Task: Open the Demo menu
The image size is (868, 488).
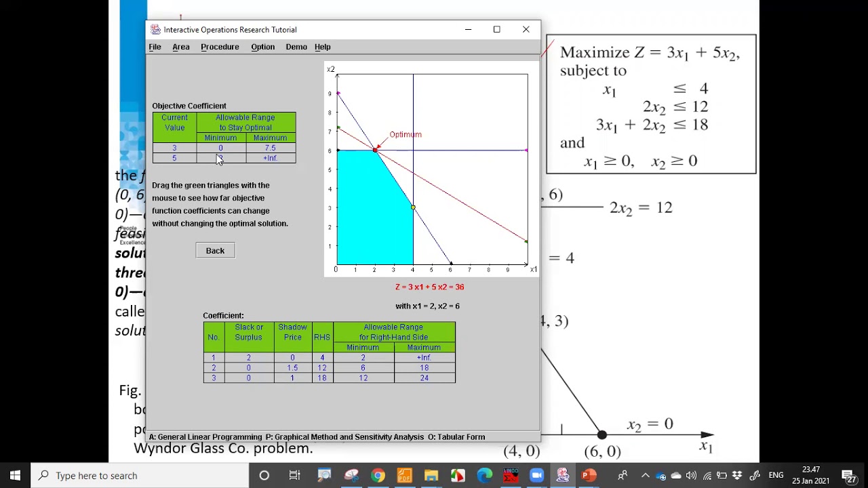Action: [x=296, y=47]
